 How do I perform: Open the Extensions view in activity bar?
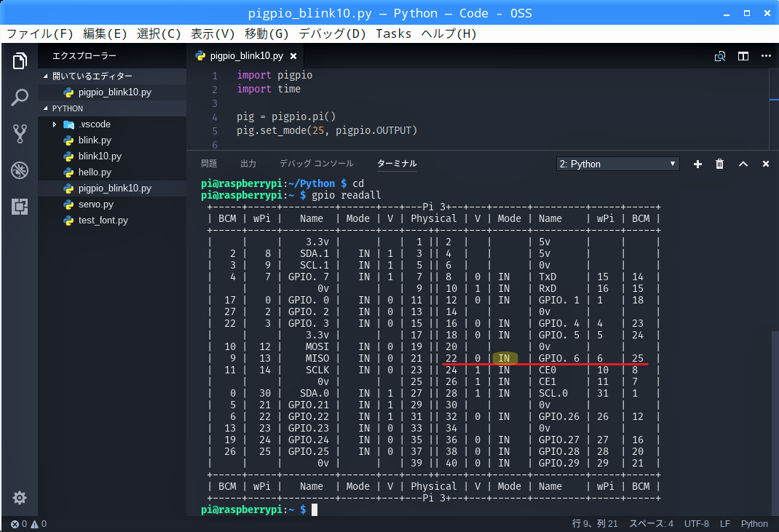click(x=20, y=207)
